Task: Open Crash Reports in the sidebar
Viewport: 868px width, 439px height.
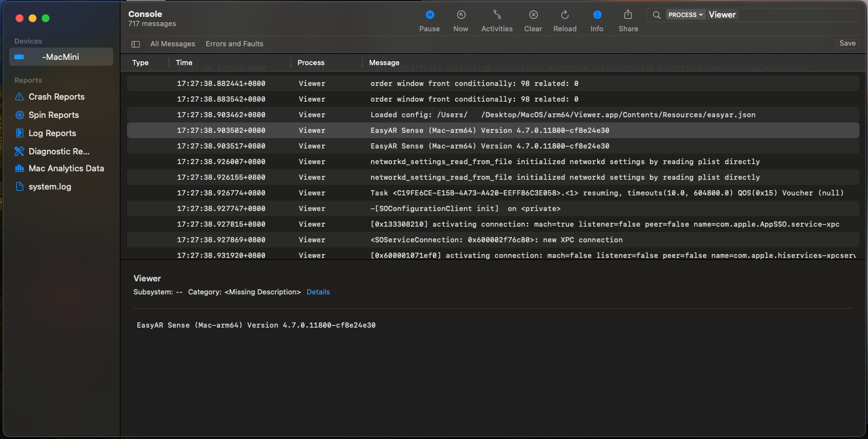Action: pyautogui.click(x=56, y=96)
